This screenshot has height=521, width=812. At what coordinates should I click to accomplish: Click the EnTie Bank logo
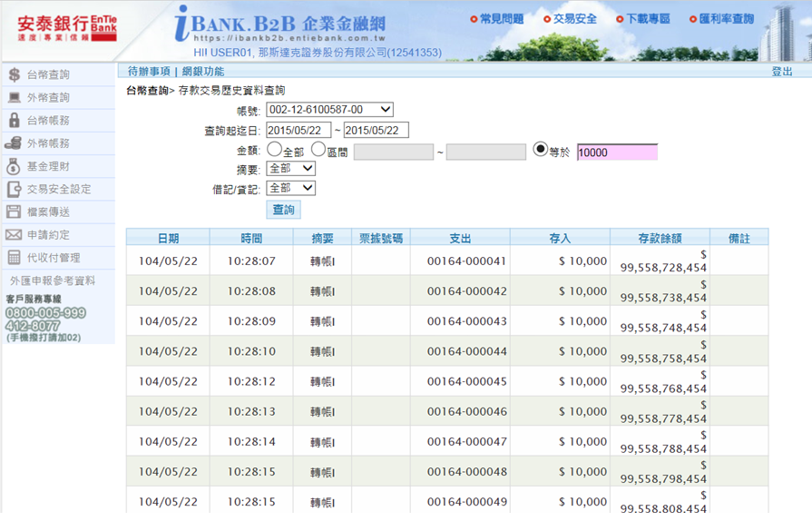[x=67, y=27]
